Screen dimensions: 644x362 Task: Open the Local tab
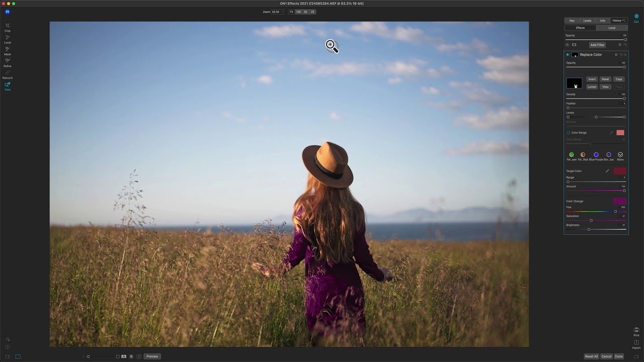click(x=612, y=28)
